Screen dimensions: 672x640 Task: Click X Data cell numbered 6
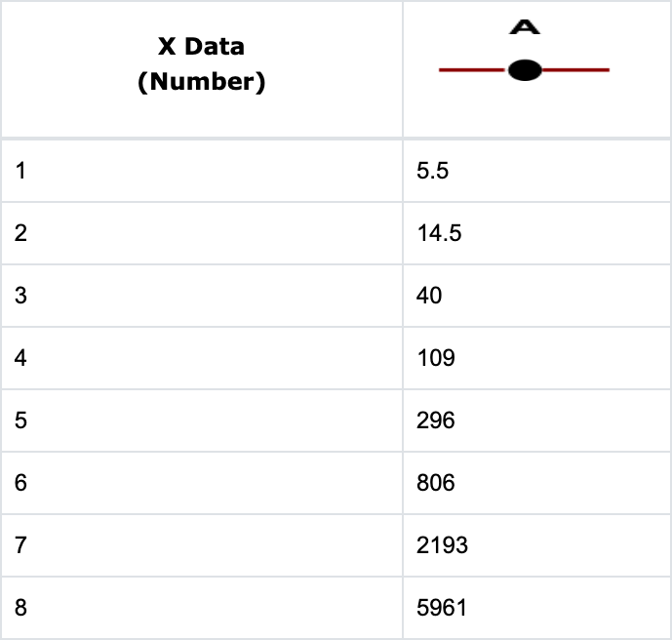coord(20,483)
